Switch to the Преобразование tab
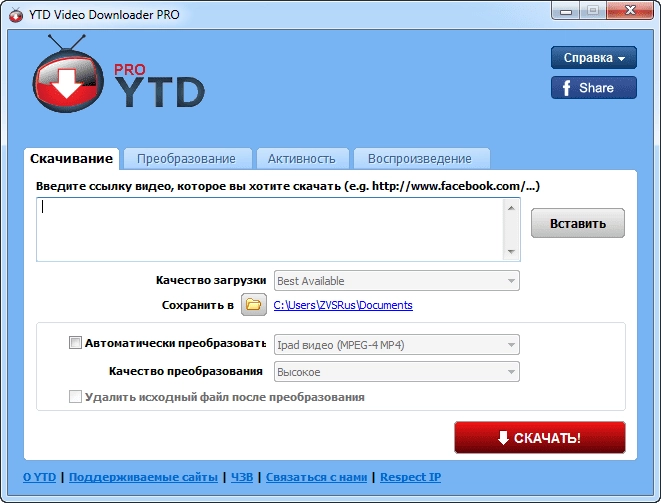This screenshot has width=661, height=503. 186,159
